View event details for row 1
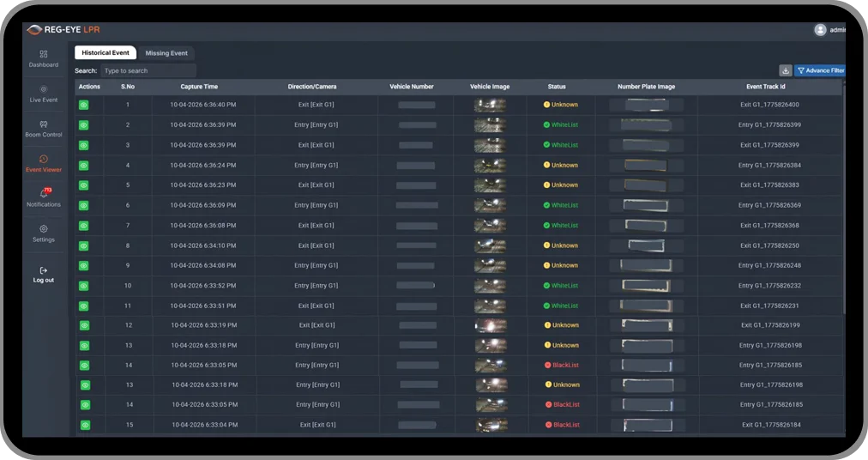Image resolution: width=868 pixels, height=460 pixels. 83,105
